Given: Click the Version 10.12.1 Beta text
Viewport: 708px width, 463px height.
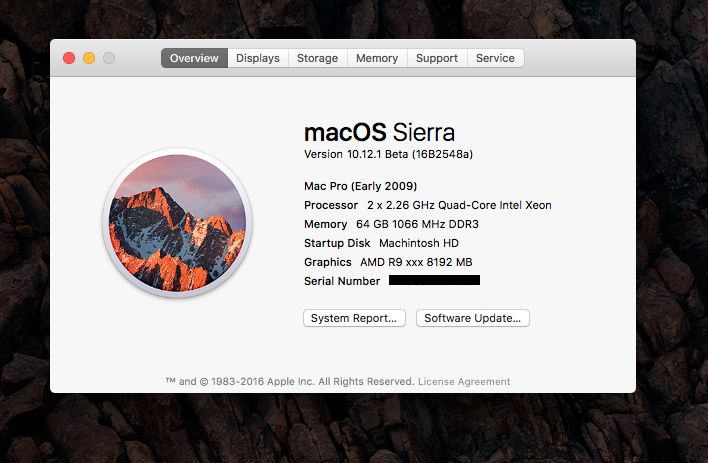Looking at the screenshot, I should point(388,154).
